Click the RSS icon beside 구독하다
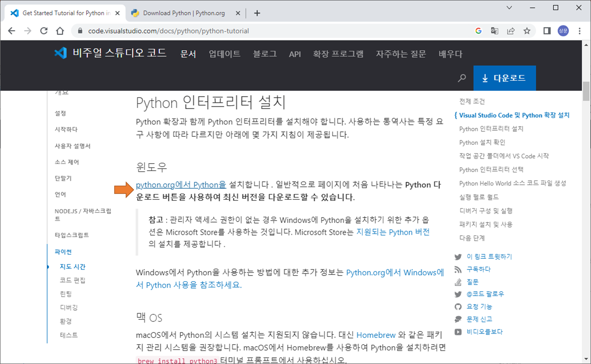This screenshot has width=591, height=364. click(x=458, y=269)
